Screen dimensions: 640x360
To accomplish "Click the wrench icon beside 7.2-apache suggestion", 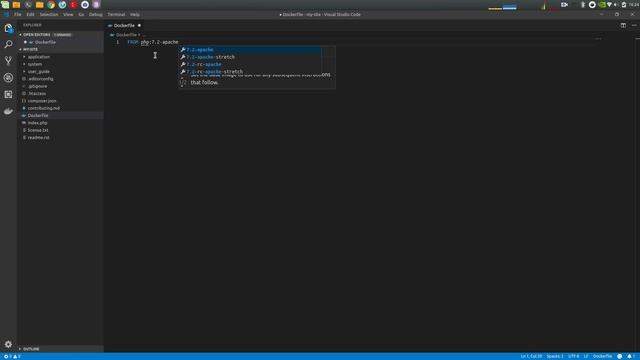I will 183,50.
